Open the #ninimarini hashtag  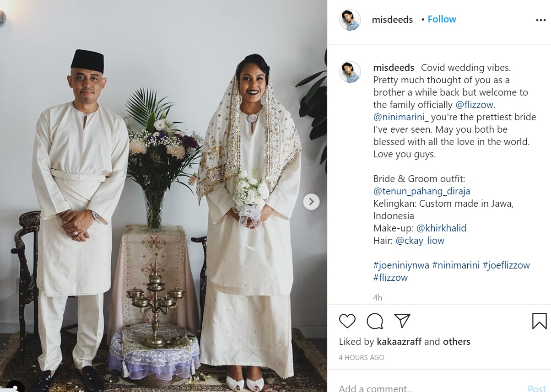(456, 265)
